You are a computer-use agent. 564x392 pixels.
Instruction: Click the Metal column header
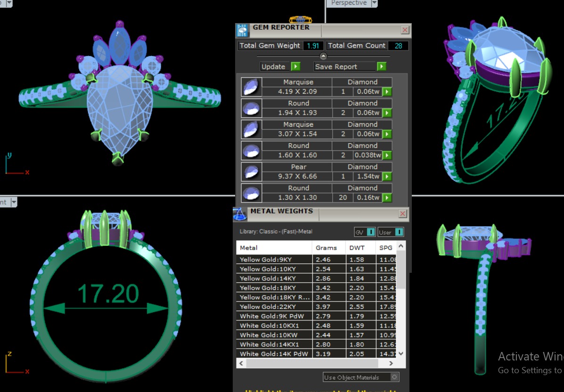(x=274, y=248)
